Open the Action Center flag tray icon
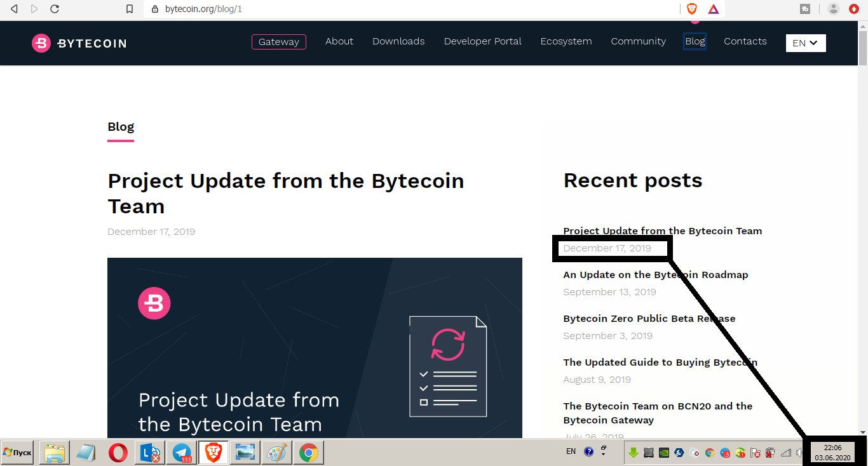Image resolution: width=868 pixels, height=466 pixels. coord(756,453)
